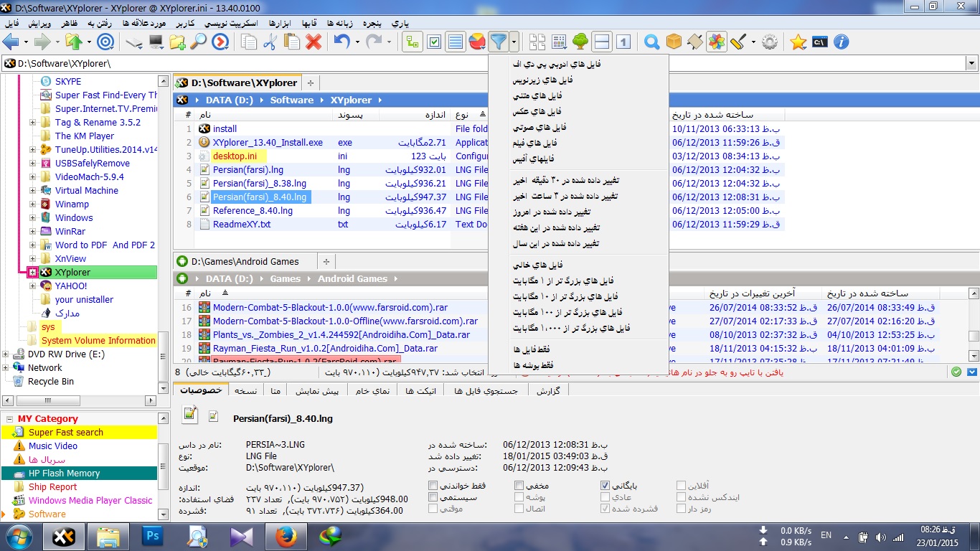The height and width of the screenshot is (551, 980).
Task: Switch to the پیش نمایش (Preview) tab
Action: (319, 390)
